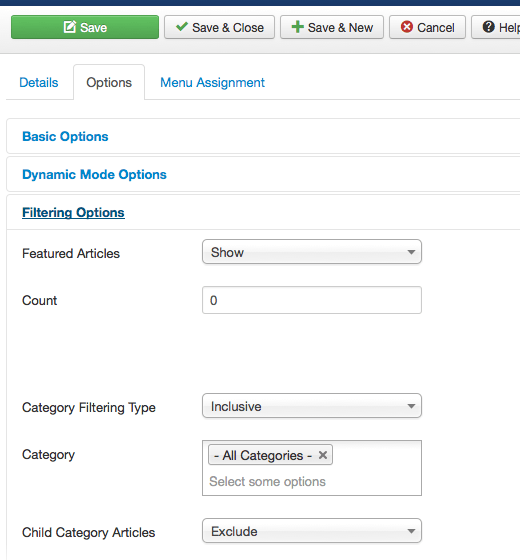Click the red X Cancel icon
Screen dimensions: 520x560
click(407, 27)
